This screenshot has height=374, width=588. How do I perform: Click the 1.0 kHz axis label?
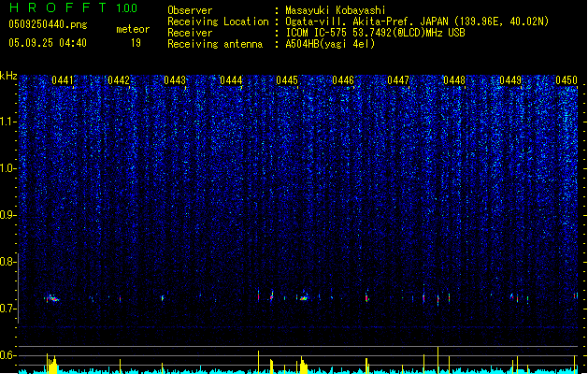(7, 168)
